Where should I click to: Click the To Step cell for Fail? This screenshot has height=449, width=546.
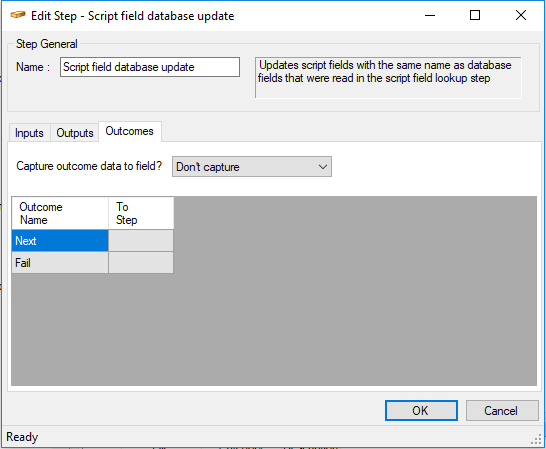coord(141,262)
